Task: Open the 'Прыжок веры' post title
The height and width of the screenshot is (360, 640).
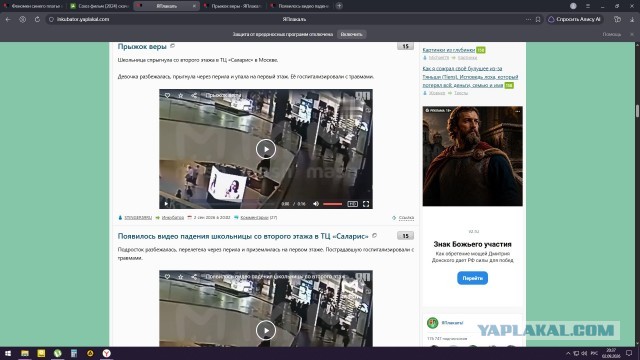Action: [142, 47]
